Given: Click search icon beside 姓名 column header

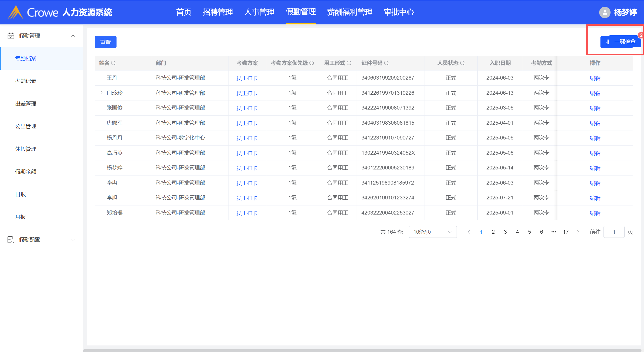Looking at the screenshot, I should tap(113, 63).
